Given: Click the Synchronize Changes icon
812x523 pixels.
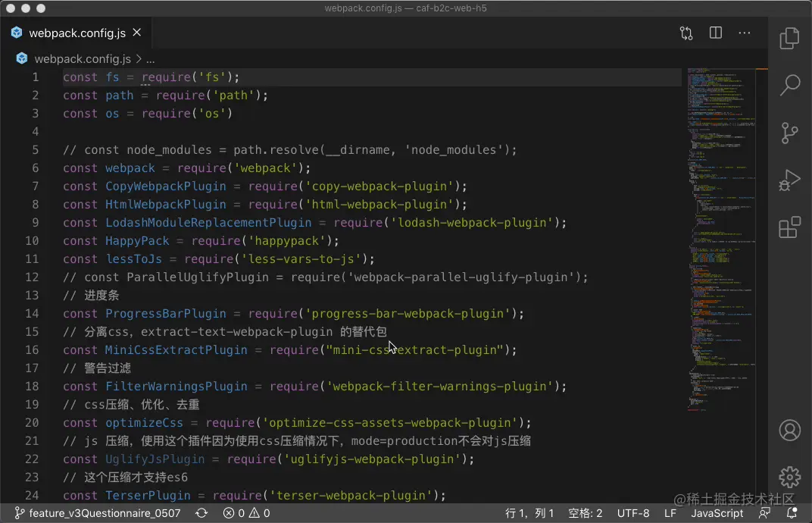Looking at the screenshot, I should pos(201,513).
